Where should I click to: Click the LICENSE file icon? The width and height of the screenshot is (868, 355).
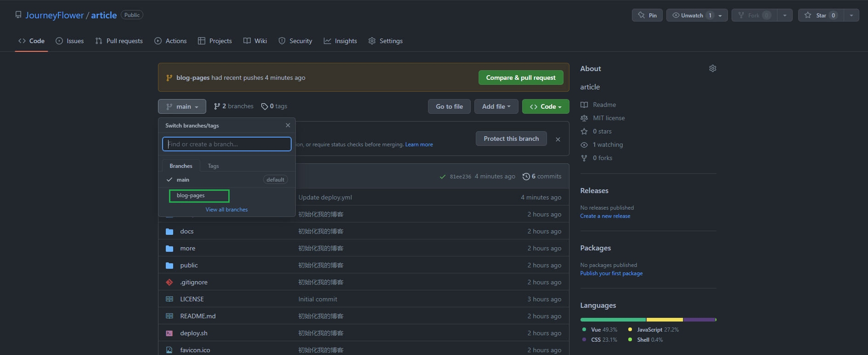pyautogui.click(x=169, y=299)
